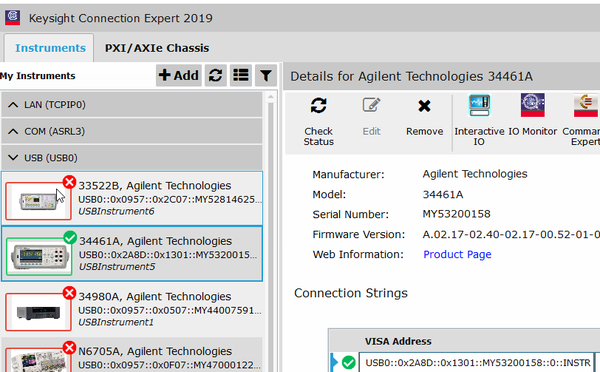The width and height of the screenshot is (600, 372).
Task: Expand the LAN (TCPIP0) group
Action: (132, 104)
